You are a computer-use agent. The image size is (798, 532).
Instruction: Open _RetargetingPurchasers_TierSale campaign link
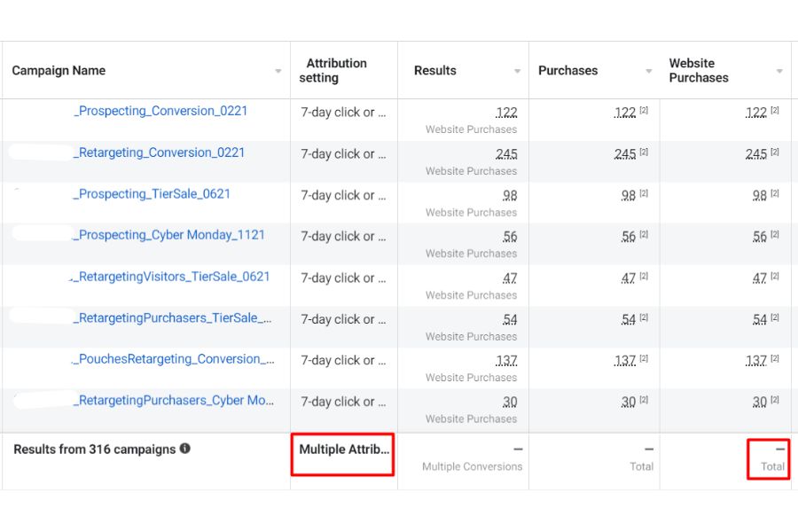[x=173, y=318]
